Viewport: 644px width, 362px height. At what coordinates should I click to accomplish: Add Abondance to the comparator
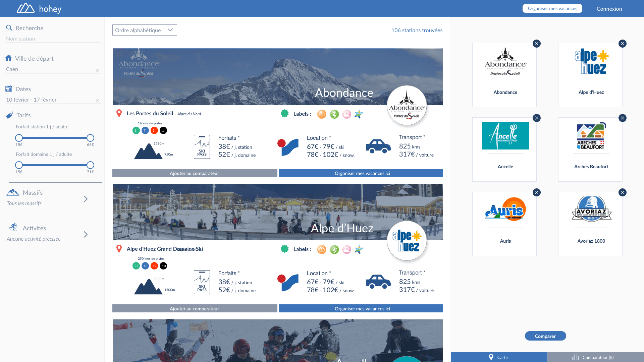coord(195,173)
